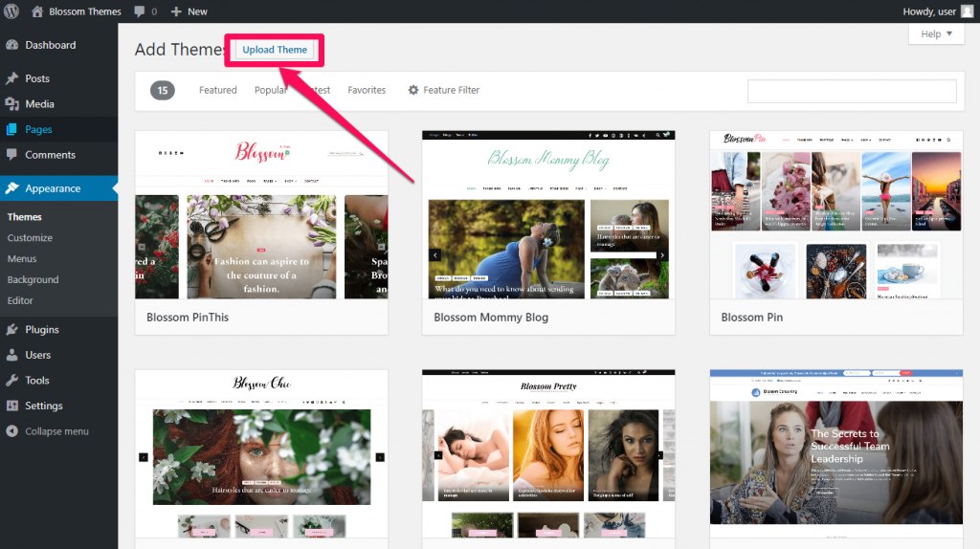The width and height of the screenshot is (980, 549).
Task: Click the Collapse menu arrow icon
Action: (11, 431)
